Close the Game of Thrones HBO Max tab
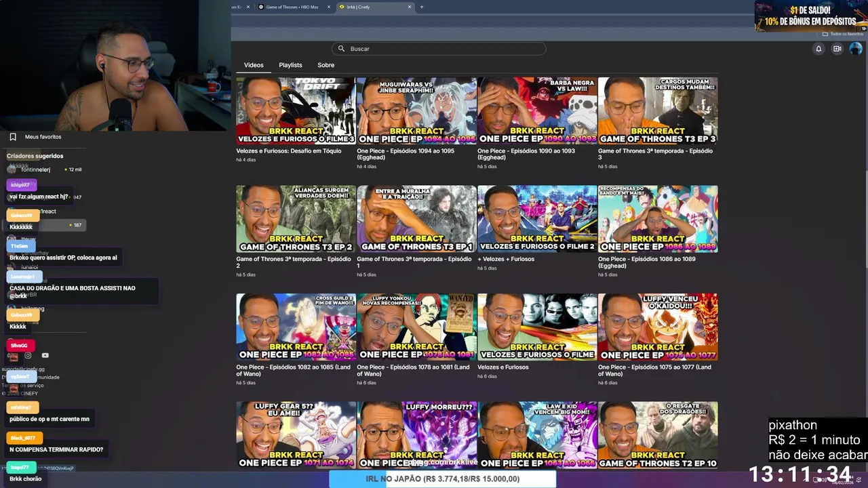Viewport: 868px width, 488px height. 329,7
